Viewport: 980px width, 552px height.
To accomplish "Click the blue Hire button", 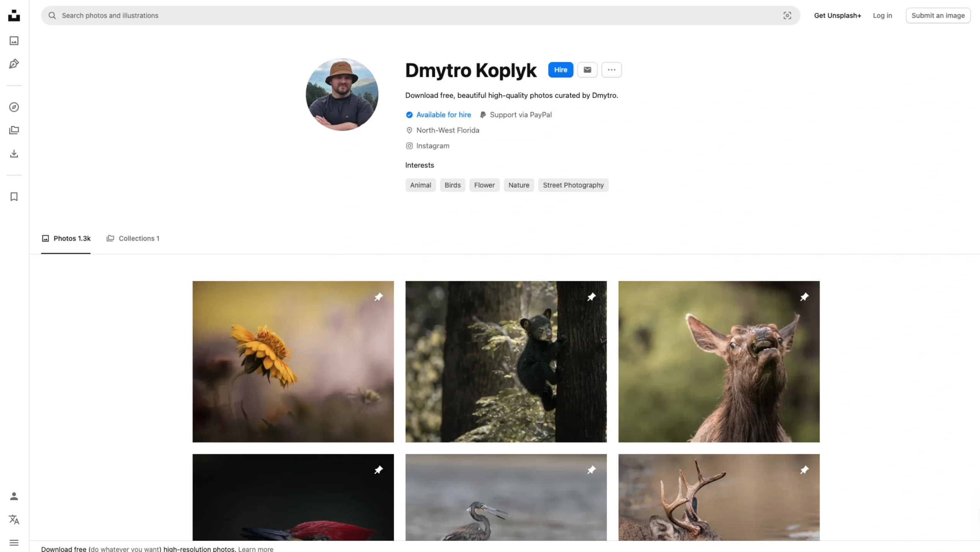I will click(560, 70).
